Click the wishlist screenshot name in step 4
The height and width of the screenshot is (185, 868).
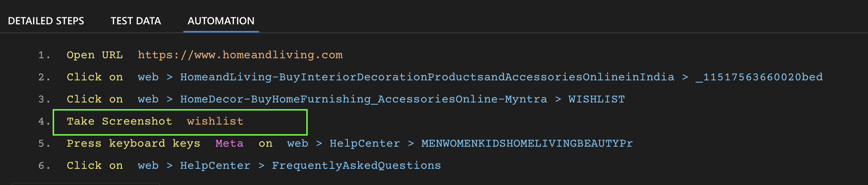tap(215, 121)
